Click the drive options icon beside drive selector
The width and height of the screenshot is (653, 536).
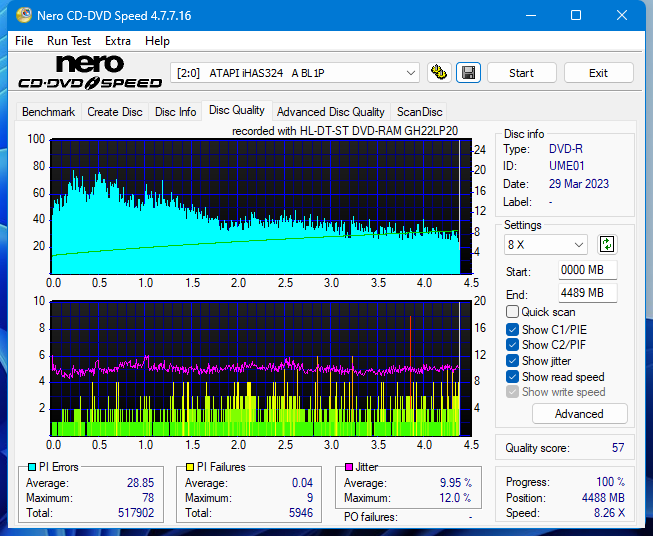click(x=439, y=73)
